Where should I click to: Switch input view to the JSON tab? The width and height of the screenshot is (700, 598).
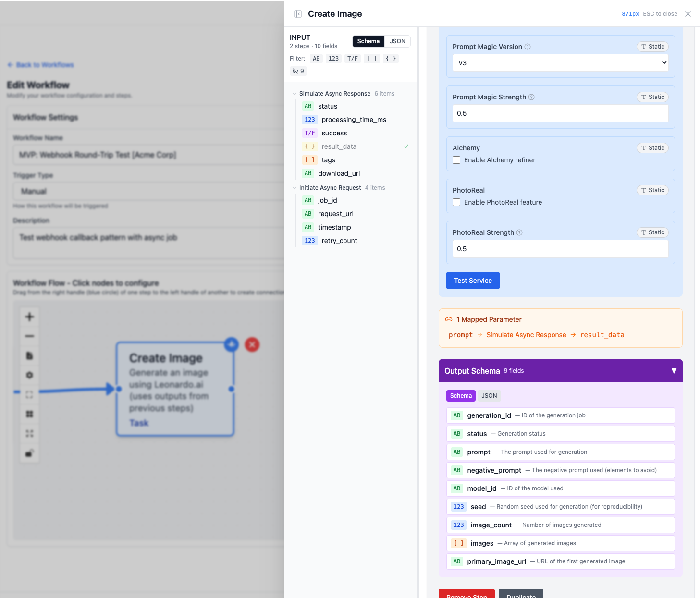click(397, 41)
